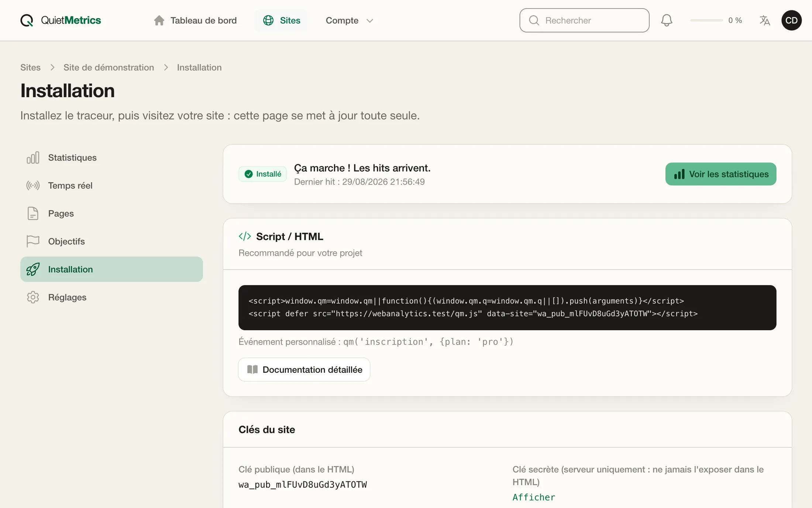
Task: Go to Statistiques in the sidebar
Action: click(111, 157)
